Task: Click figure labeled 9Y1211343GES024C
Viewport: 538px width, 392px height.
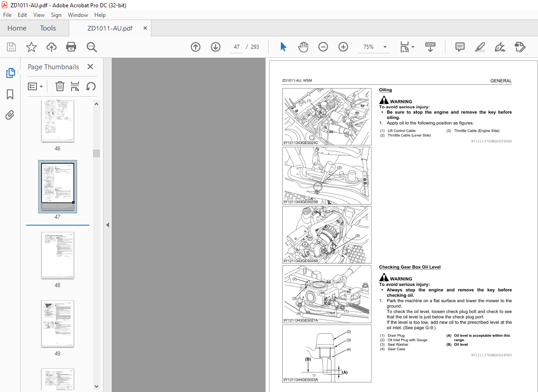Action: (326, 117)
